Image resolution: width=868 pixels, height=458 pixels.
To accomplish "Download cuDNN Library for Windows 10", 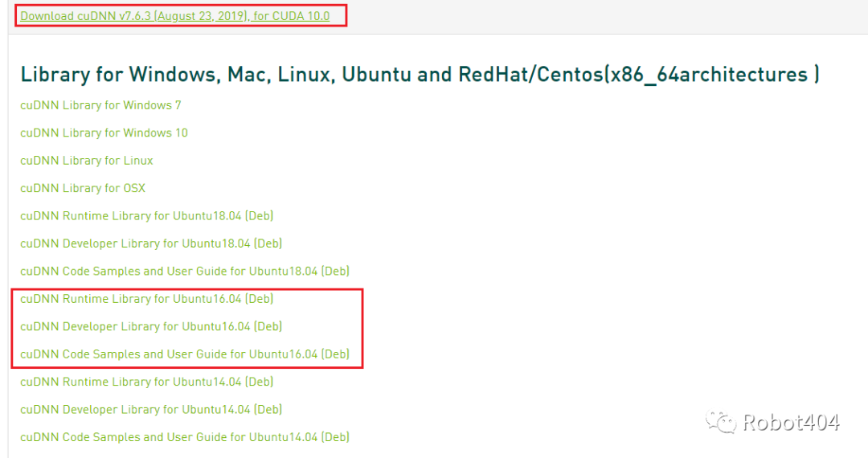I will coord(104,133).
